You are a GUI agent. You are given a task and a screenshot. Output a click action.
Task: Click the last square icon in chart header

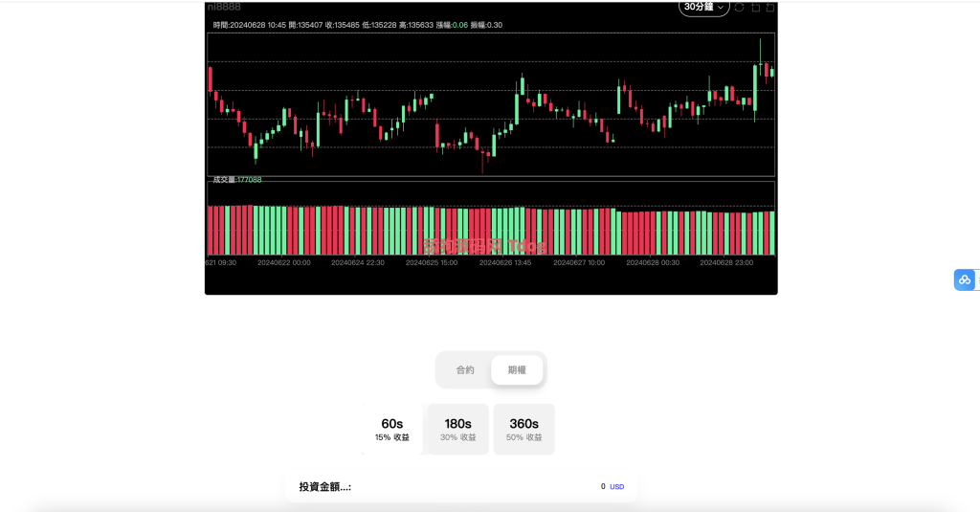(x=770, y=8)
